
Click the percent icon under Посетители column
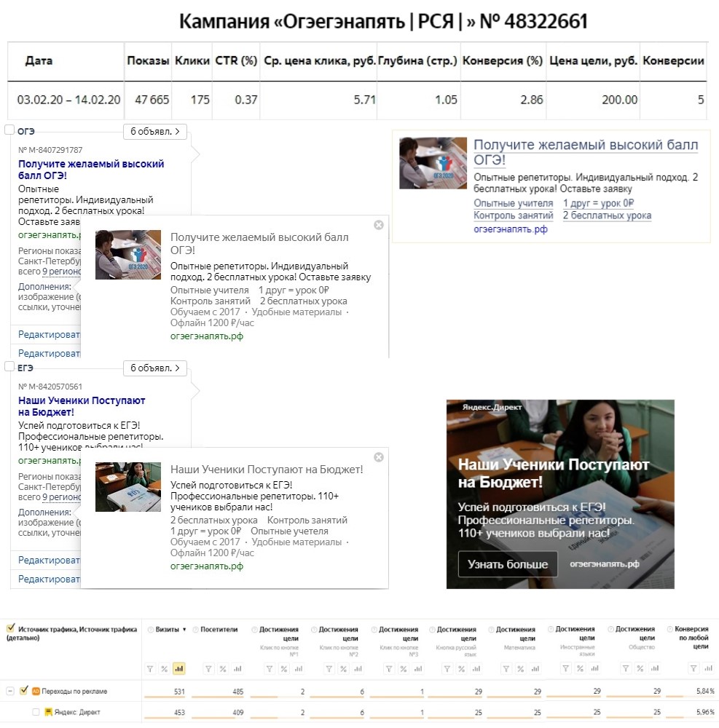(223, 669)
